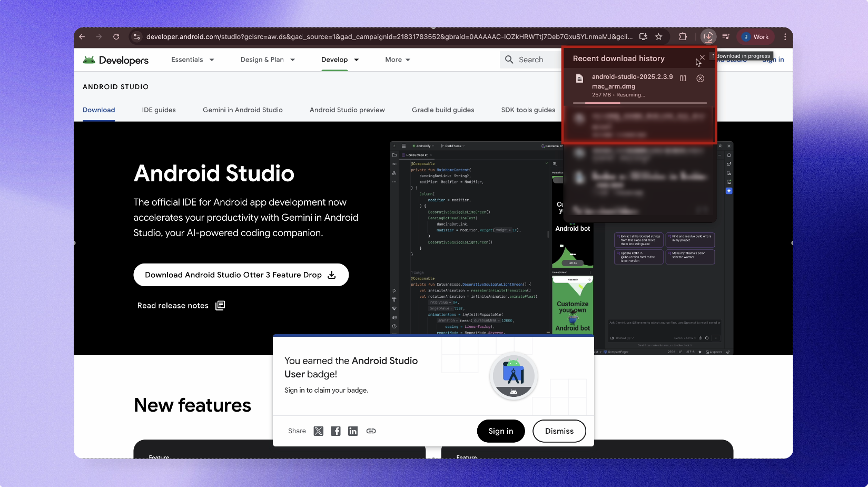The height and width of the screenshot is (487, 868).
Task: Click the download progress bar
Action: tap(639, 103)
